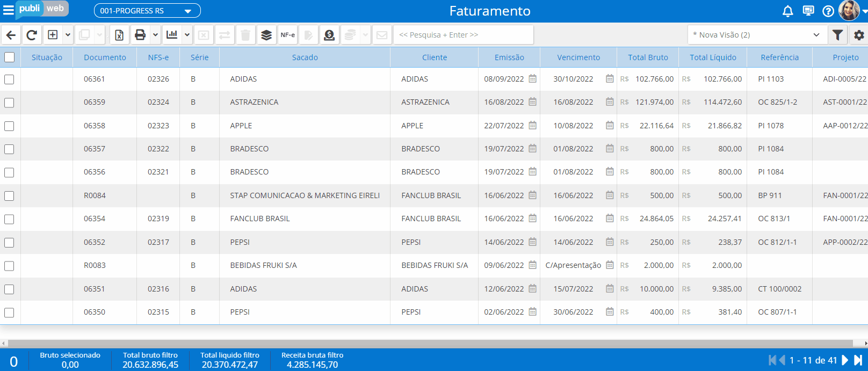
Task: Sort by the Vencimento column header
Action: pos(578,57)
